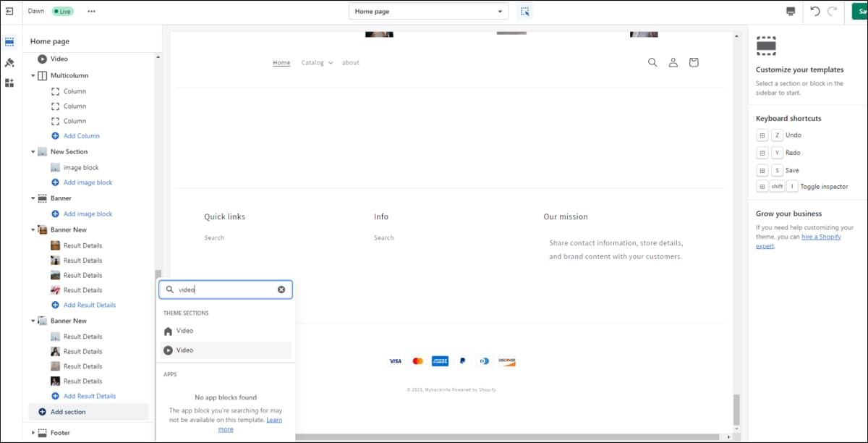This screenshot has height=443, width=868.
Task: Collapse the first Banner New section
Action: point(33,229)
